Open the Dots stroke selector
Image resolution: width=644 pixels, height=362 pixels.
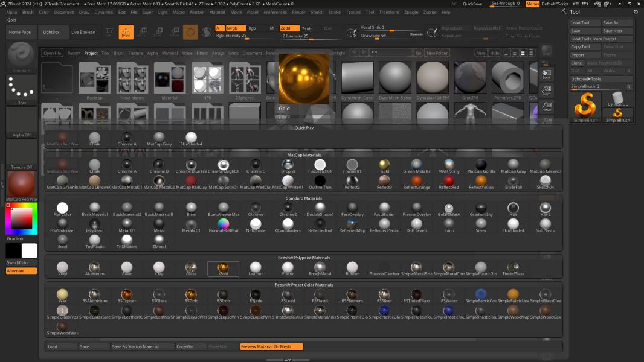click(21, 89)
